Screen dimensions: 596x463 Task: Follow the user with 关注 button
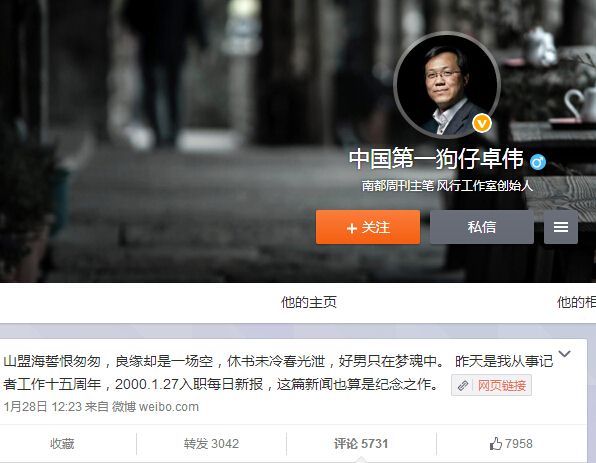pyautogui.click(x=368, y=227)
